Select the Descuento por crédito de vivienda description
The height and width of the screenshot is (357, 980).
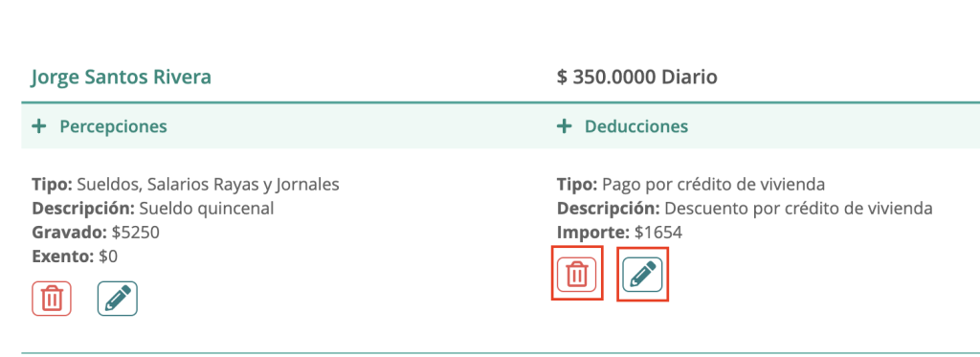[x=745, y=209]
